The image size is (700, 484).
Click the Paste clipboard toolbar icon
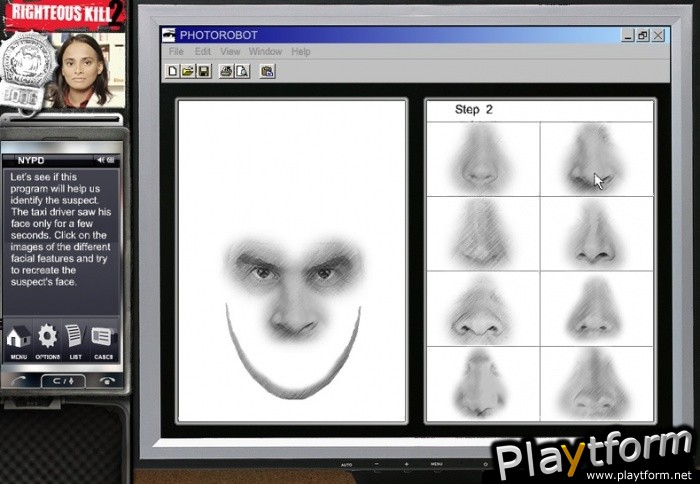(x=267, y=71)
